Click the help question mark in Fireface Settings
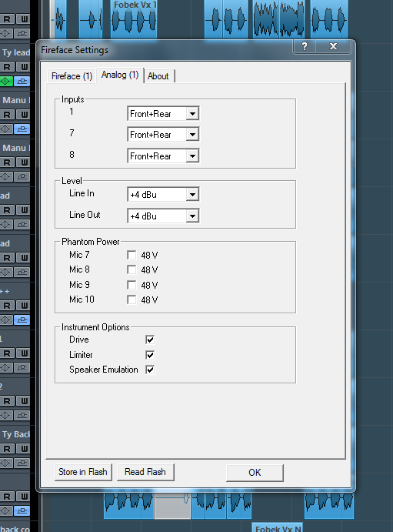Image resolution: width=393 pixels, height=532 pixels. coord(305,46)
